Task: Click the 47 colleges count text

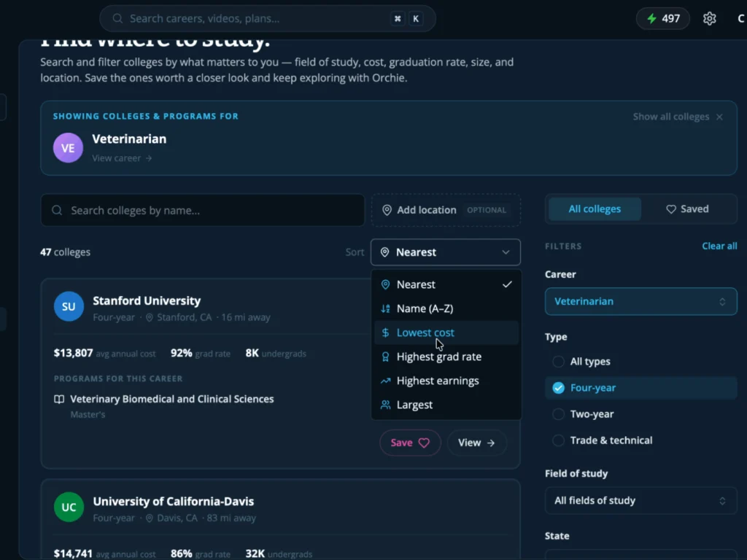Action: pos(65,252)
